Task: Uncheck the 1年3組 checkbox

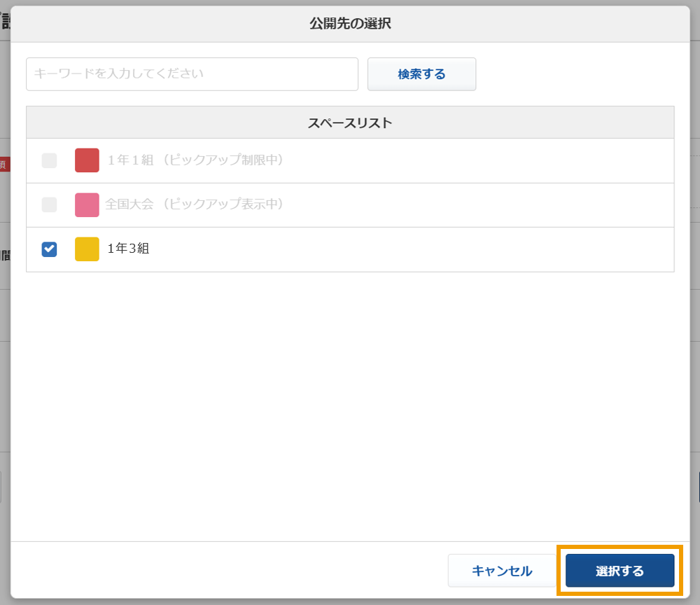Action: 49,249
